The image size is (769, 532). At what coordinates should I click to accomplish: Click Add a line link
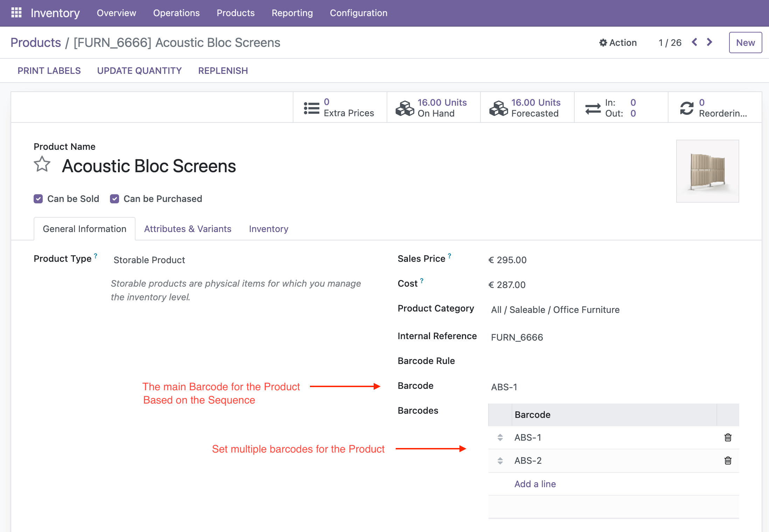(535, 484)
